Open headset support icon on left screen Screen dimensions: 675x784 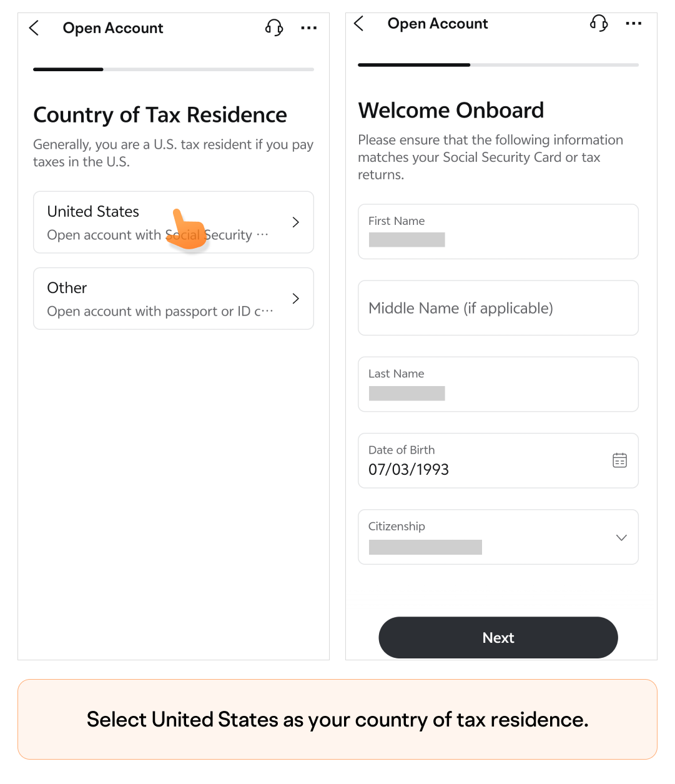pyautogui.click(x=274, y=27)
